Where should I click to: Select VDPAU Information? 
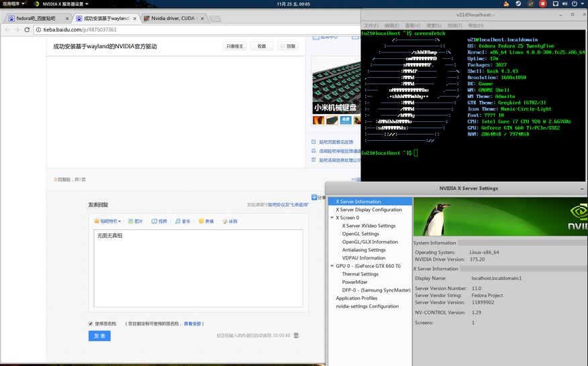click(x=364, y=258)
